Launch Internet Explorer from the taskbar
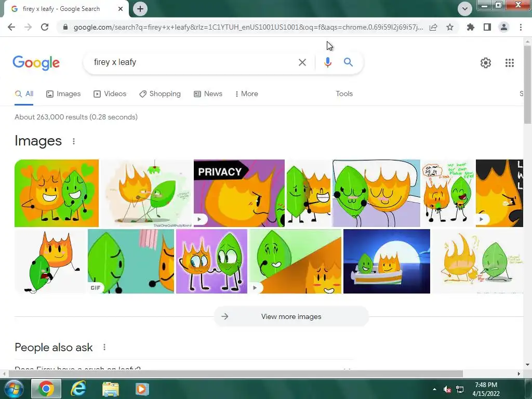532x399 pixels. pos(78,389)
